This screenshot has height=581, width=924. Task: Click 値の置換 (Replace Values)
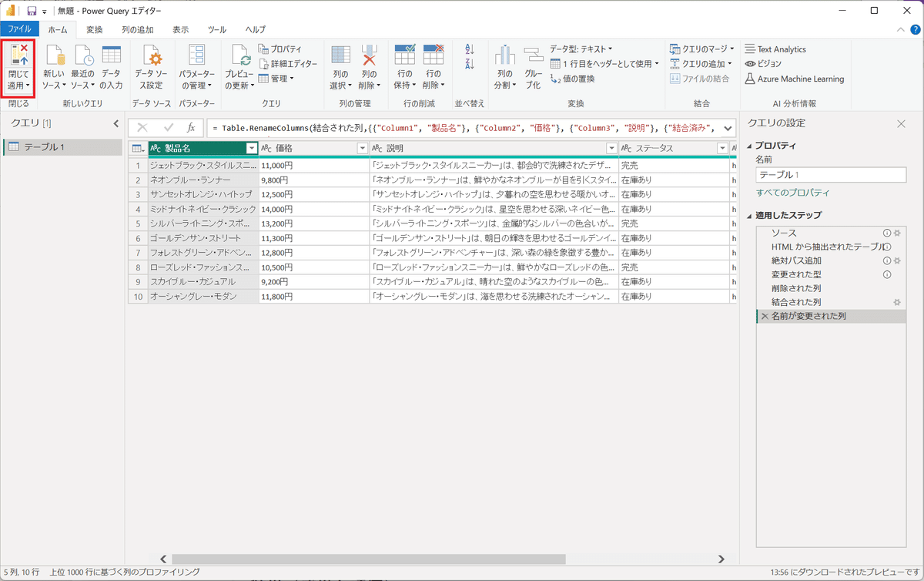pos(572,79)
